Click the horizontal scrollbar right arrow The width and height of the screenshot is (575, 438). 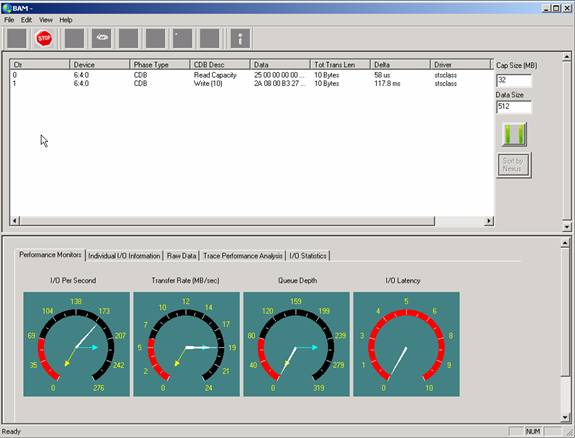488,221
